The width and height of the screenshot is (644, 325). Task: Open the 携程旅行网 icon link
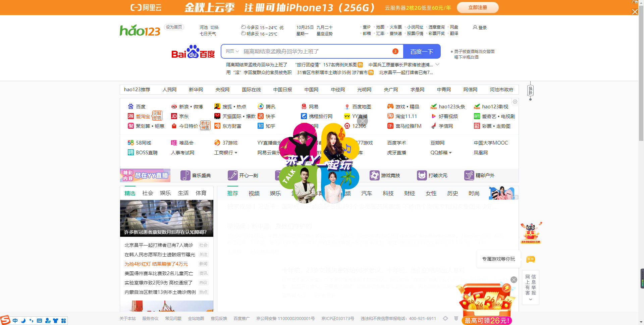point(304,116)
